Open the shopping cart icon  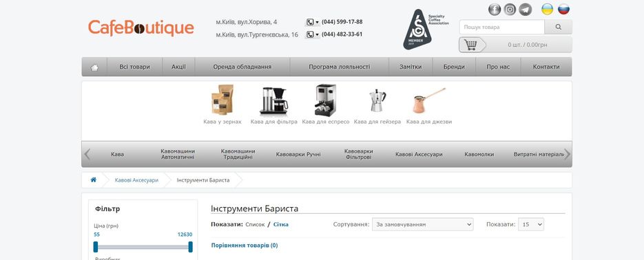pos(470,45)
